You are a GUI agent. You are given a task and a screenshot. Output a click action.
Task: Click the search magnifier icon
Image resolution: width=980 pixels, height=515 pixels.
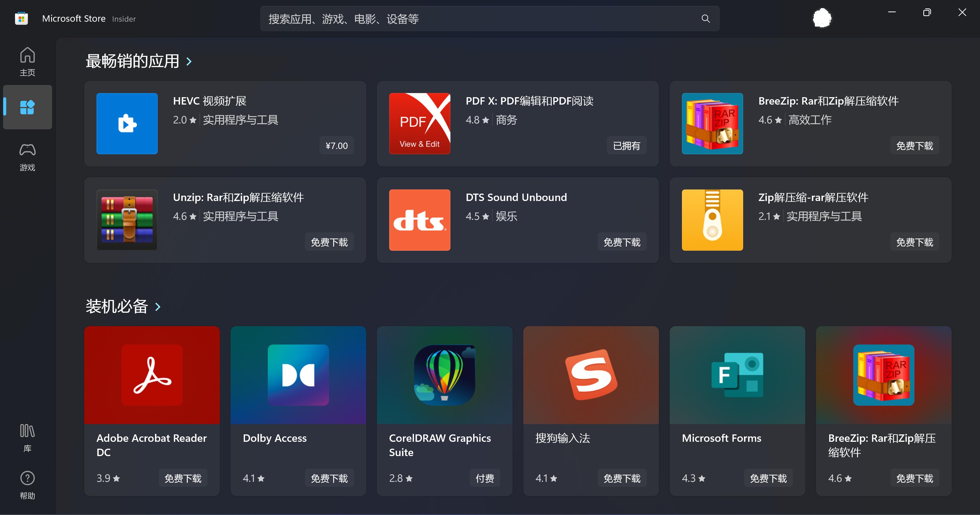(x=705, y=19)
